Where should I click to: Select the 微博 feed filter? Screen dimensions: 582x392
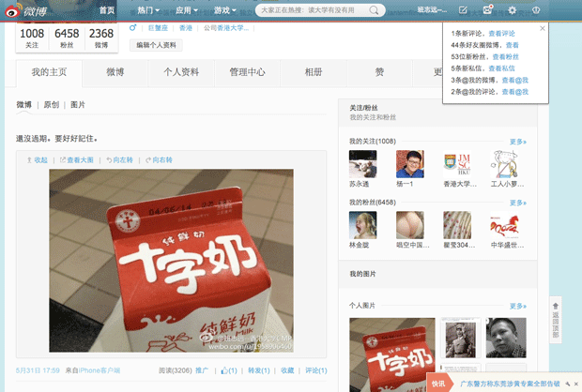click(x=23, y=105)
